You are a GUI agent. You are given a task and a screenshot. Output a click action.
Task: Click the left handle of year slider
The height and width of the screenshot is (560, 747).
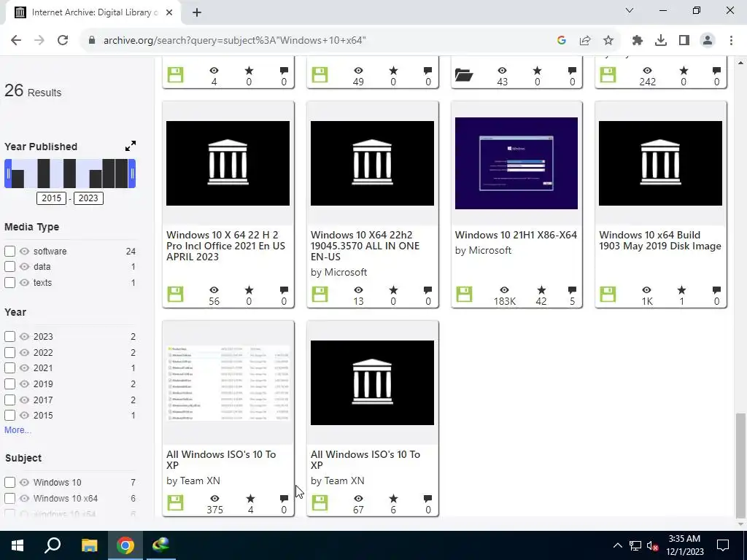(x=7, y=174)
